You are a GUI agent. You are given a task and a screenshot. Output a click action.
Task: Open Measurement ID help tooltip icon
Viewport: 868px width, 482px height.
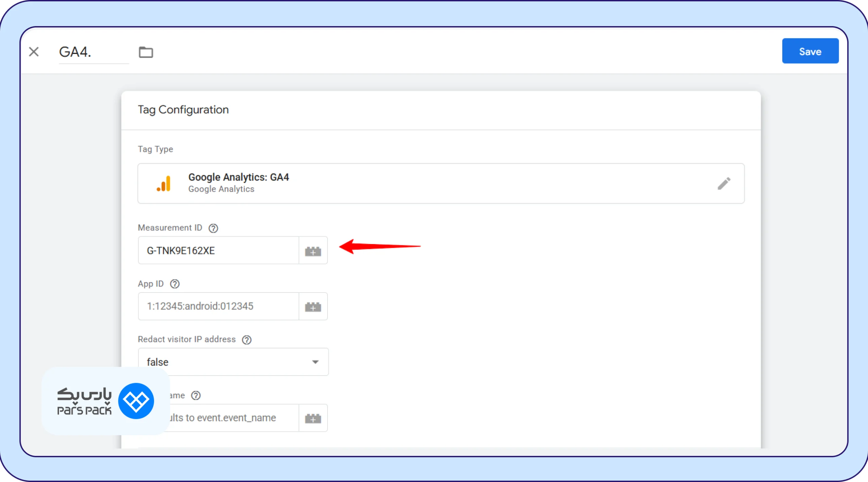pyautogui.click(x=213, y=228)
